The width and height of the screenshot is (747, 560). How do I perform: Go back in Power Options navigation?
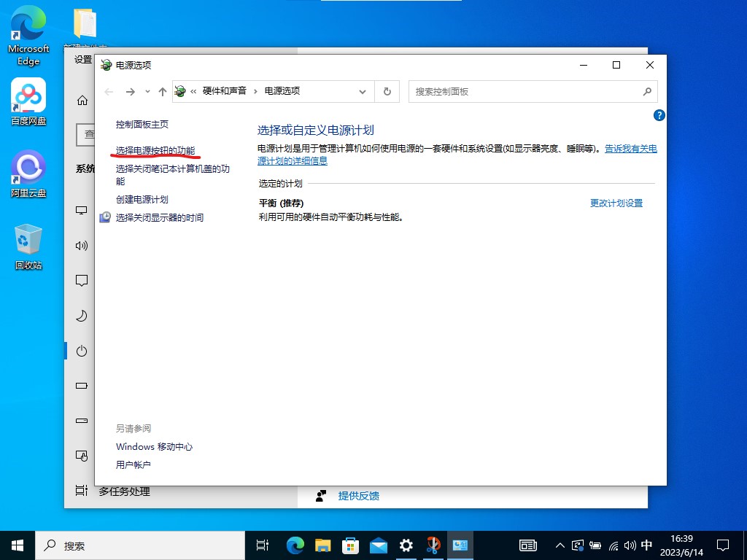coord(109,91)
